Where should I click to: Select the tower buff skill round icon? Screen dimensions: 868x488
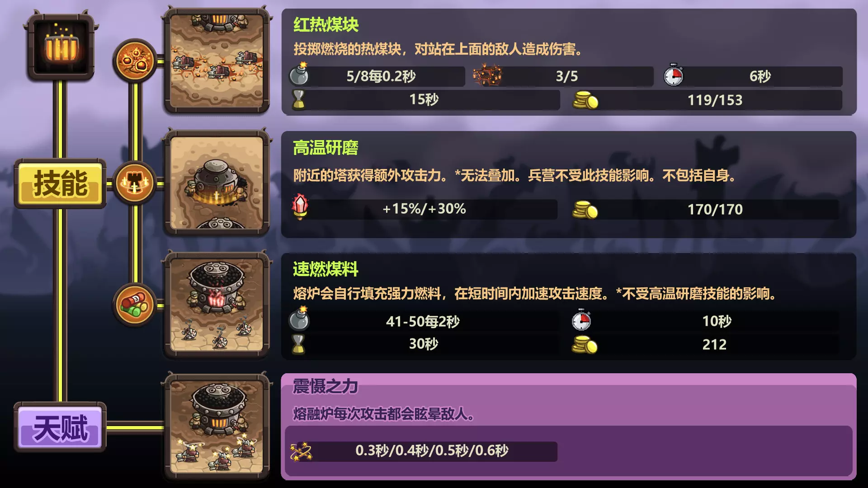[134, 183]
